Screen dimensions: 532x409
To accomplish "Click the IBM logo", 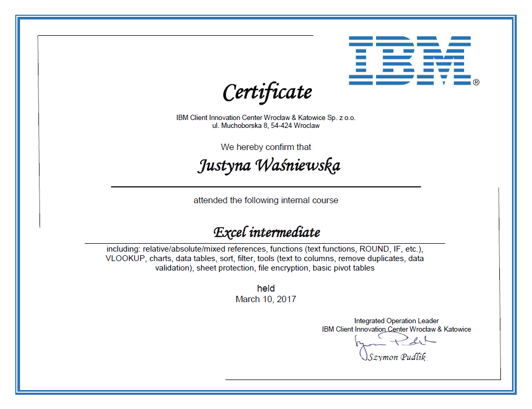I will pyautogui.click(x=410, y=61).
